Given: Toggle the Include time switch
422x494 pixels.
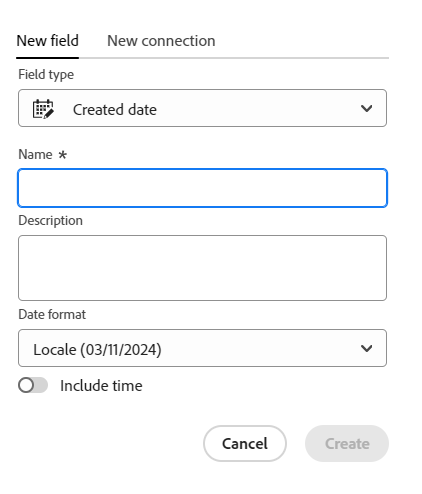Looking at the screenshot, I should tap(33, 385).
